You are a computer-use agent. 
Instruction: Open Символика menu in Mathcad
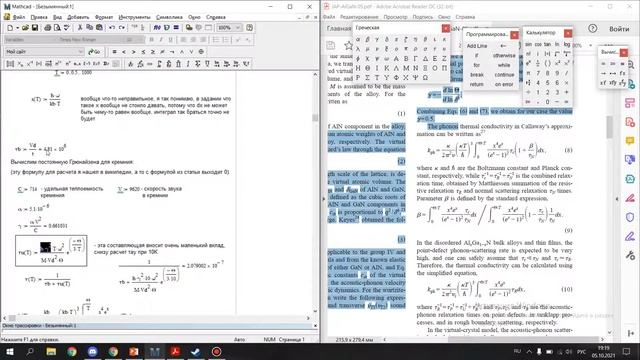pos(169,17)
